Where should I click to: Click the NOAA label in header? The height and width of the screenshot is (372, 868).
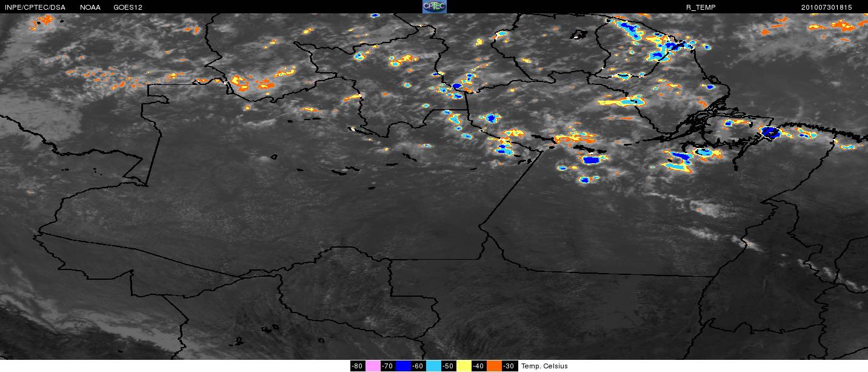coord(90,7)
